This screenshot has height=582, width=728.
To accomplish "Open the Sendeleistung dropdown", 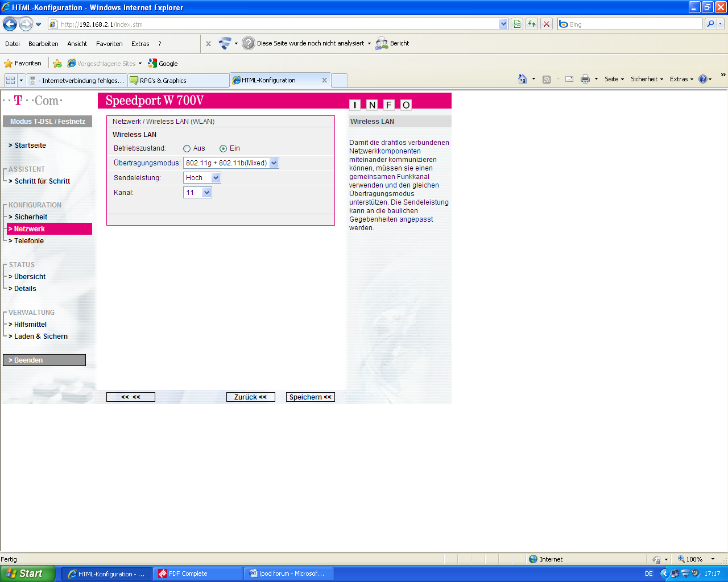I will pos(202,178).
